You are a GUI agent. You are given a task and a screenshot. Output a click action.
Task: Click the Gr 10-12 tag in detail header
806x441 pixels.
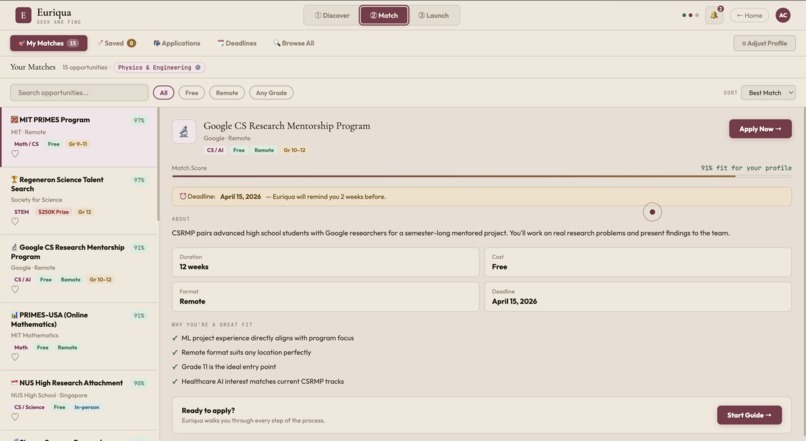pyautogui.click(x=295, y=150)
